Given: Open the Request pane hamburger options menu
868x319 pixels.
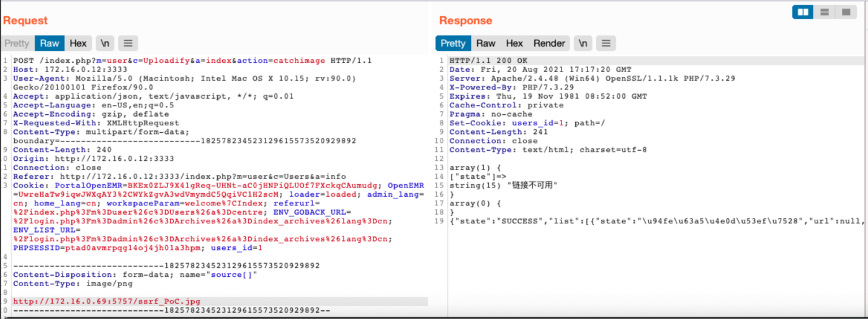Looking at the screenshot, I should [128, 43].
